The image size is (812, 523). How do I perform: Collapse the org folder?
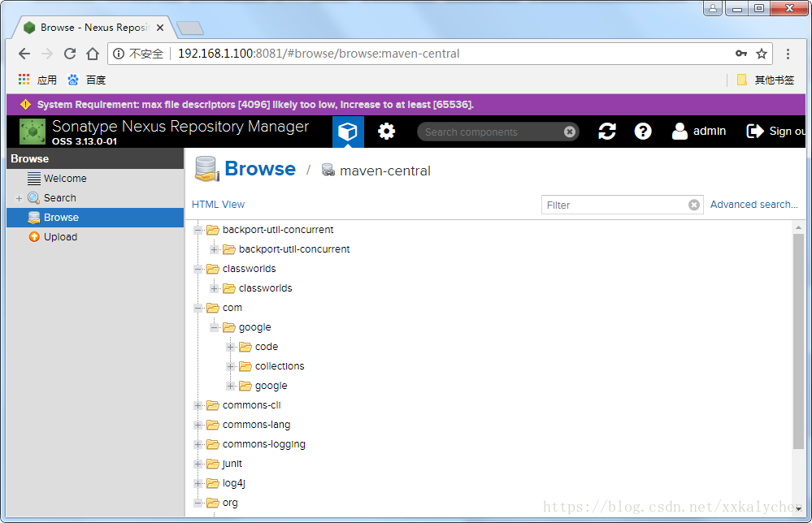click(x=198, y=503)
